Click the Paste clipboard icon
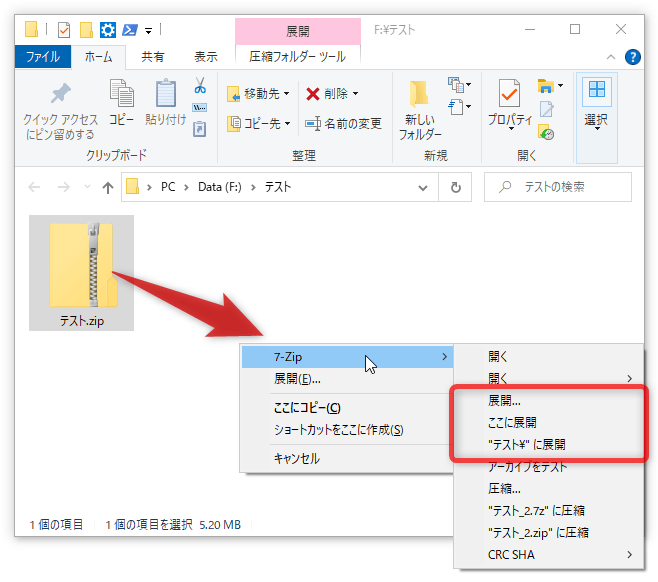 pyautogui.click(x=166, y=93)
